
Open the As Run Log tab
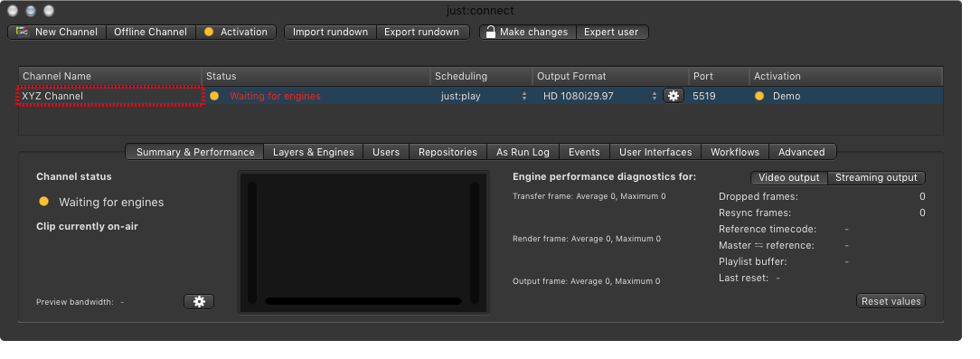523,152
